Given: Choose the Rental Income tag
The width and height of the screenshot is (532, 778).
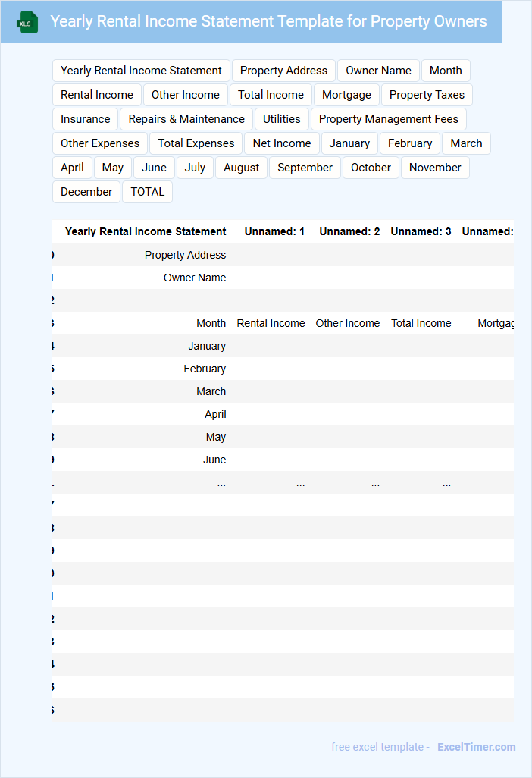Looking at the screenshot, I should 97,95.
